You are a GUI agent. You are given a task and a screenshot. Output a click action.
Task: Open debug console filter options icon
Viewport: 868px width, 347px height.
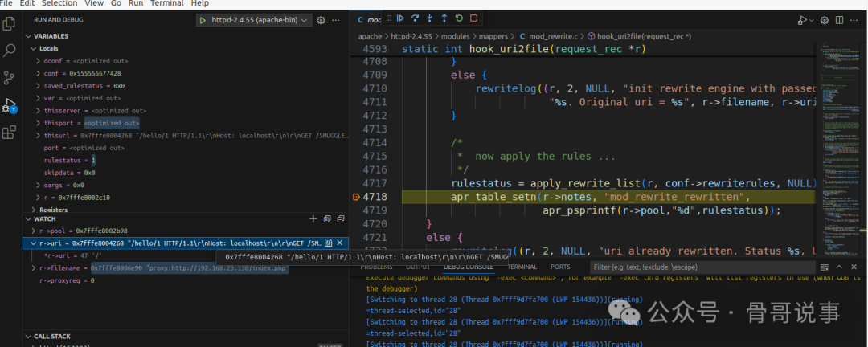pos(825,267)
